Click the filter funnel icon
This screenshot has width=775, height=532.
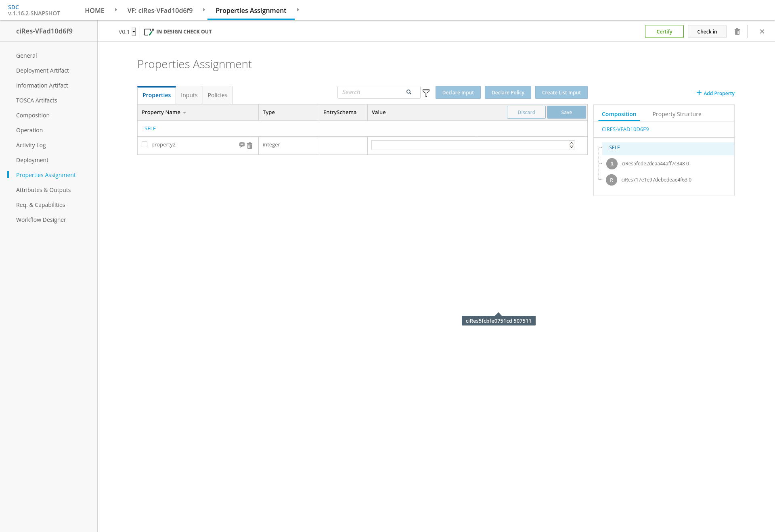[x=426, y=93]
